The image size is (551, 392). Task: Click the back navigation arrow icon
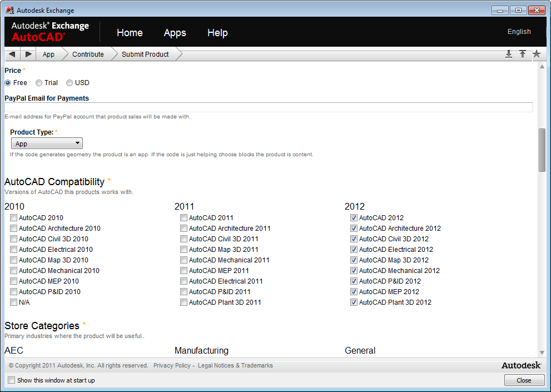coord(12,54)
